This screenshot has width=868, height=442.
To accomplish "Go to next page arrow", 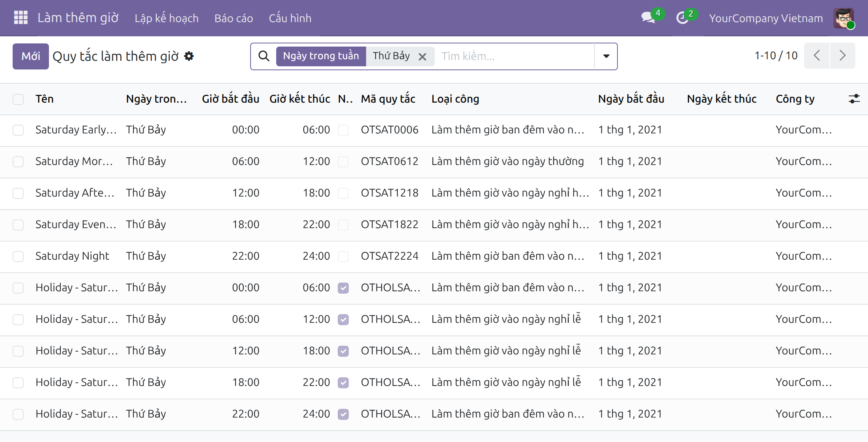I will point(842,56).
